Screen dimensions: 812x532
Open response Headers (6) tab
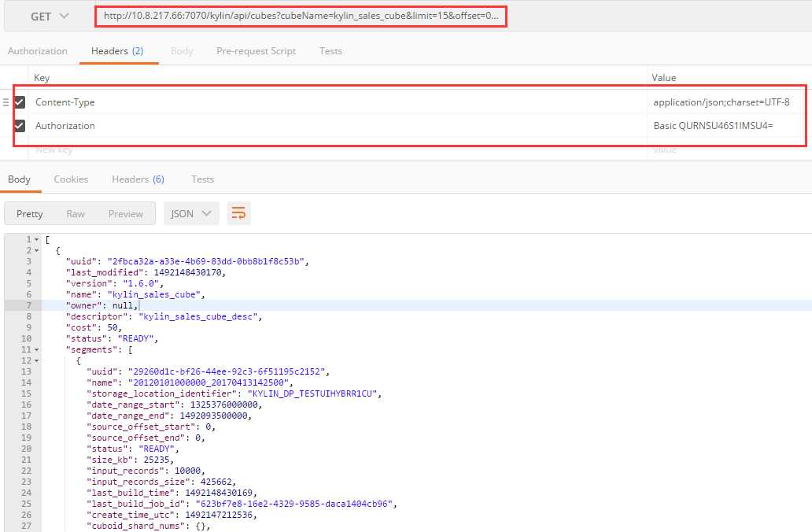(138, 179)
